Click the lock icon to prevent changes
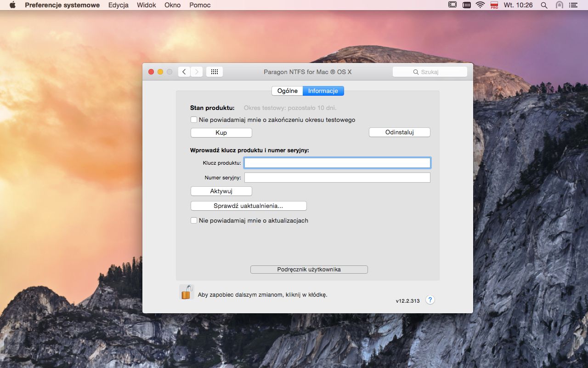This screenshot has width=588, height=368. pos(187,292)
